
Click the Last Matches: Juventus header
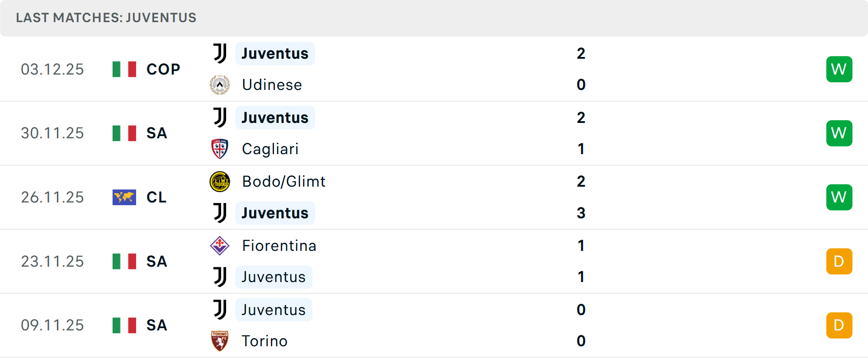tap(106, 18)
